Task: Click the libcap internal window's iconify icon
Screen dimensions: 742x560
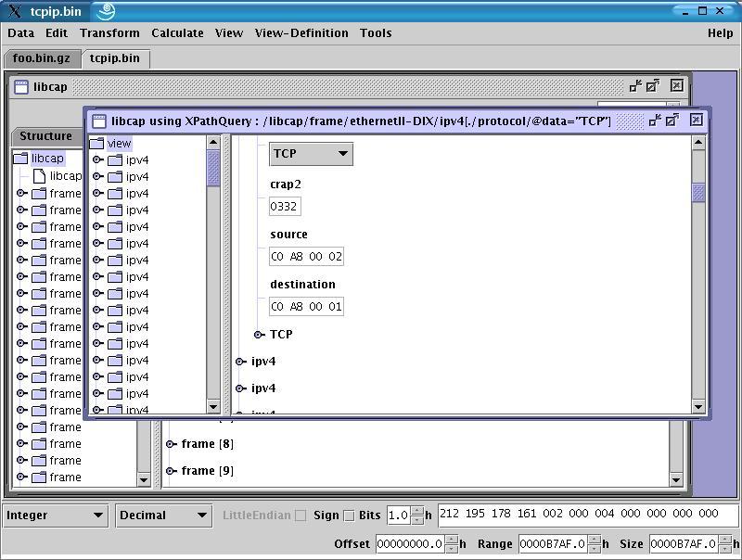Action: point(635,85)
